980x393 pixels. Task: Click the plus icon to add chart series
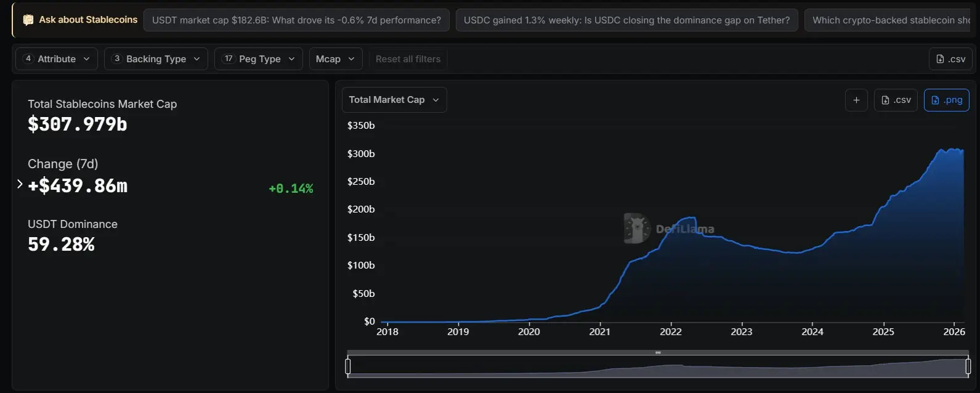(856, 100)
